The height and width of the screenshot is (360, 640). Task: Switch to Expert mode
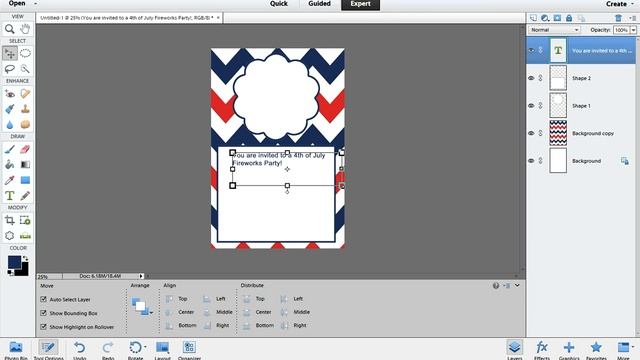click(x=360, y=4)
